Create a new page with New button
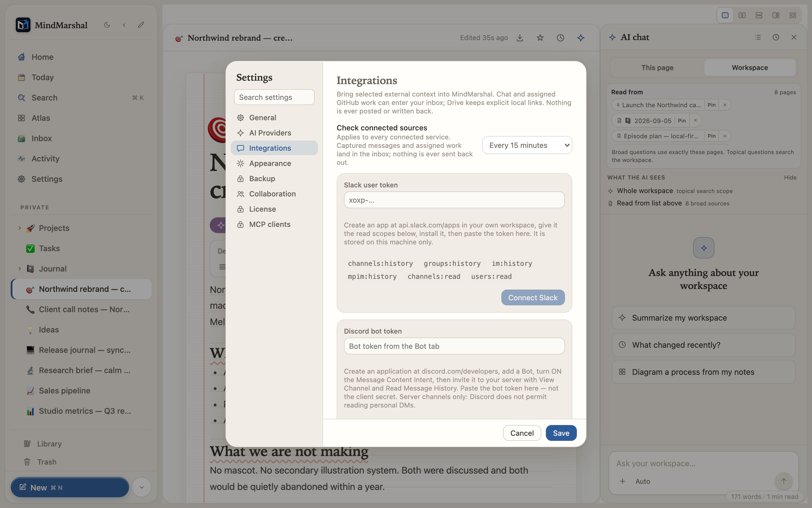This screenshot has height=508, width=812. [x=70, y=487]
